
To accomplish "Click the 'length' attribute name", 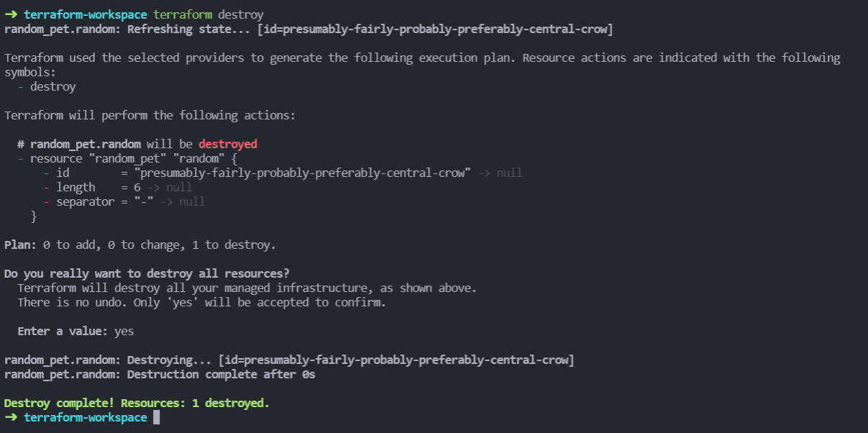I will pyautogui.click(x=76, y=187).
